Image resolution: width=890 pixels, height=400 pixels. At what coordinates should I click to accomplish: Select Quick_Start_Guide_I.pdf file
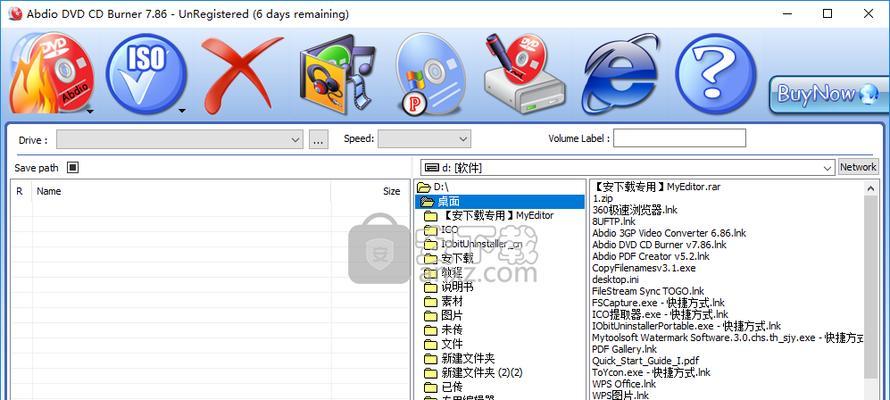(645, 361)
